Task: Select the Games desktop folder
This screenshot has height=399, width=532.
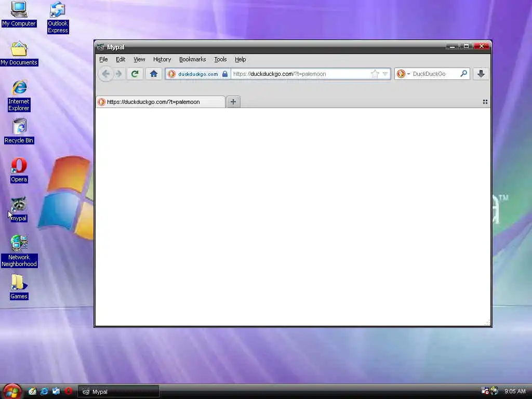Action: click(19, 287)
